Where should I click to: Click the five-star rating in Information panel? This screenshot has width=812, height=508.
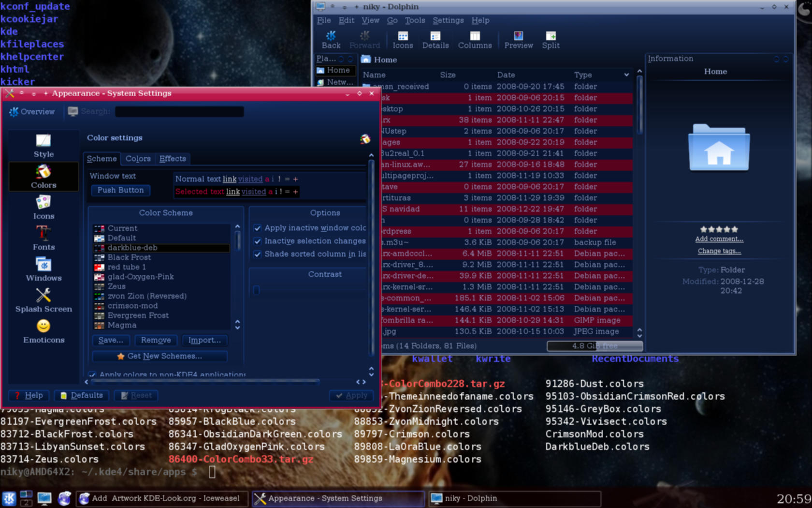719,229
